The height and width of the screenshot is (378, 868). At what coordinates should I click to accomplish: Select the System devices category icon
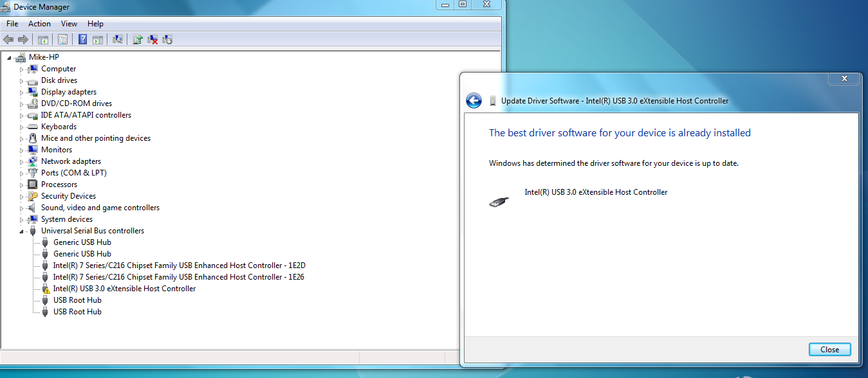click(33, 219)
